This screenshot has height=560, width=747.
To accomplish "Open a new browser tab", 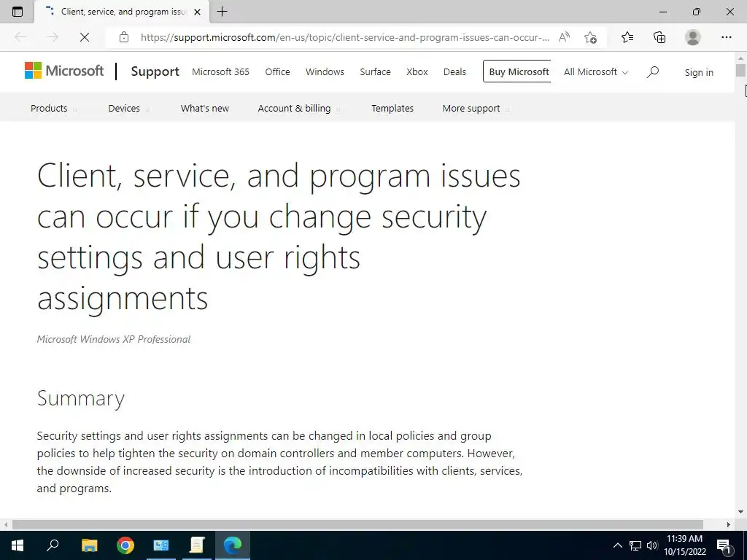I will [222, 12].
